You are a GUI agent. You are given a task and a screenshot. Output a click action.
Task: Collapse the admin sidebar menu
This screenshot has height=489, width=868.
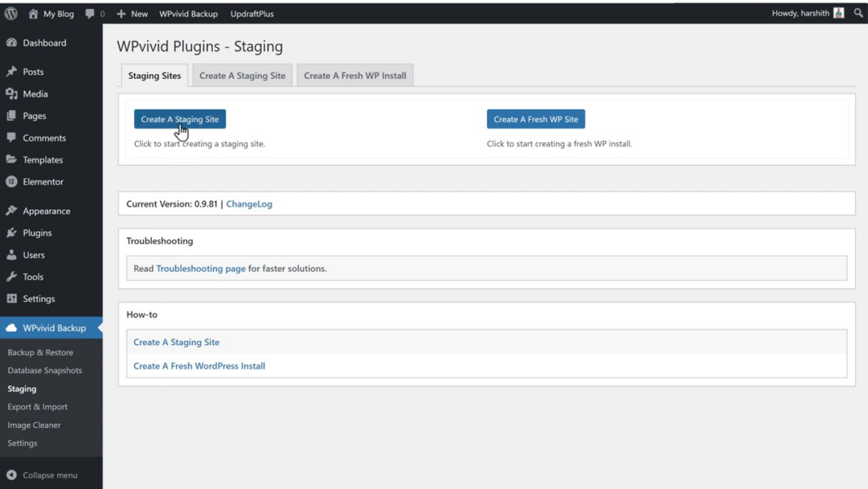coord(40,475)
